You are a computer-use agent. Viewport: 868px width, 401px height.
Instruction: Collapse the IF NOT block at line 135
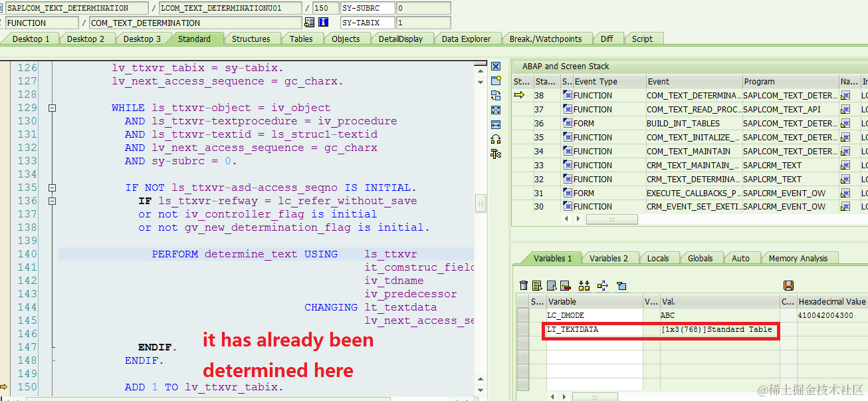point(53,188)
